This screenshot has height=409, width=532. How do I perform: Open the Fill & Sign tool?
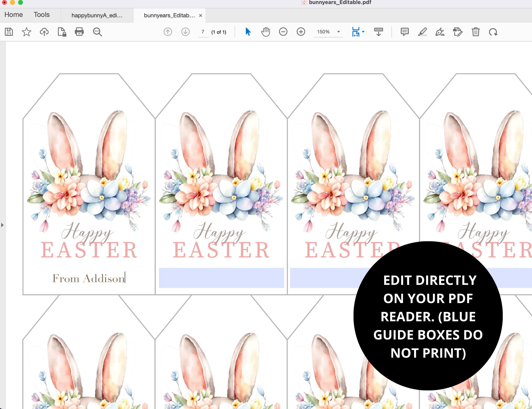click(x=440, y=32)
